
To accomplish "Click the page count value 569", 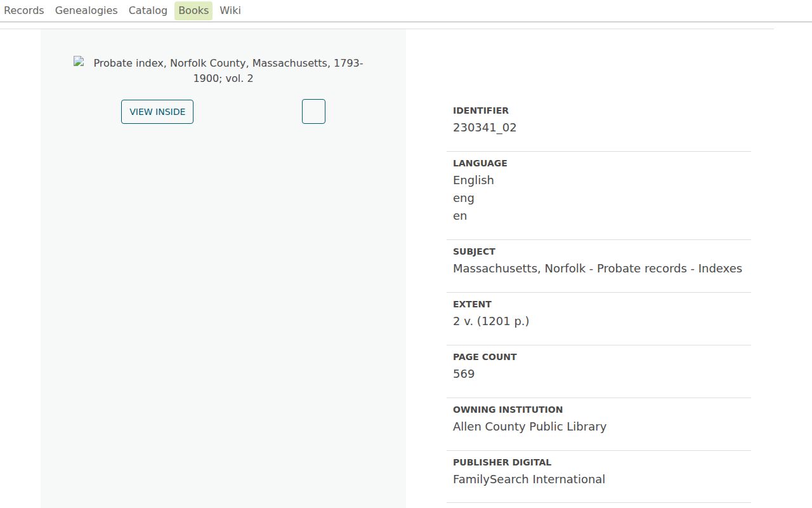I will (x=464, y=374).
